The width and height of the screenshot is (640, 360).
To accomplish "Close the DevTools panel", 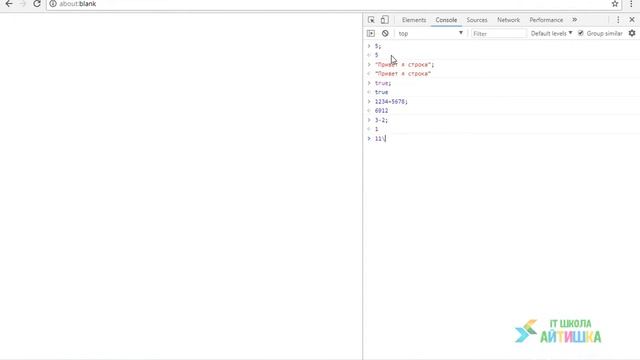I will click(x=632, y=20).
